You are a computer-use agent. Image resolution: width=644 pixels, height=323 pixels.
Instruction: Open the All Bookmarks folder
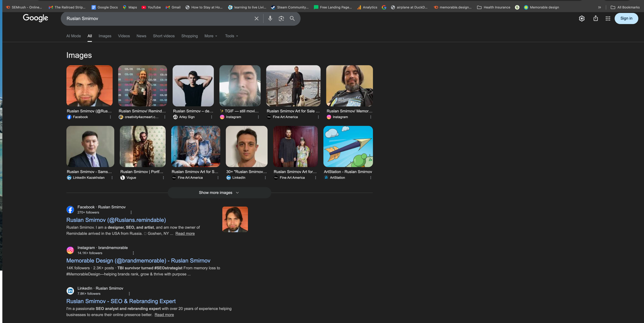pos(625,7)
